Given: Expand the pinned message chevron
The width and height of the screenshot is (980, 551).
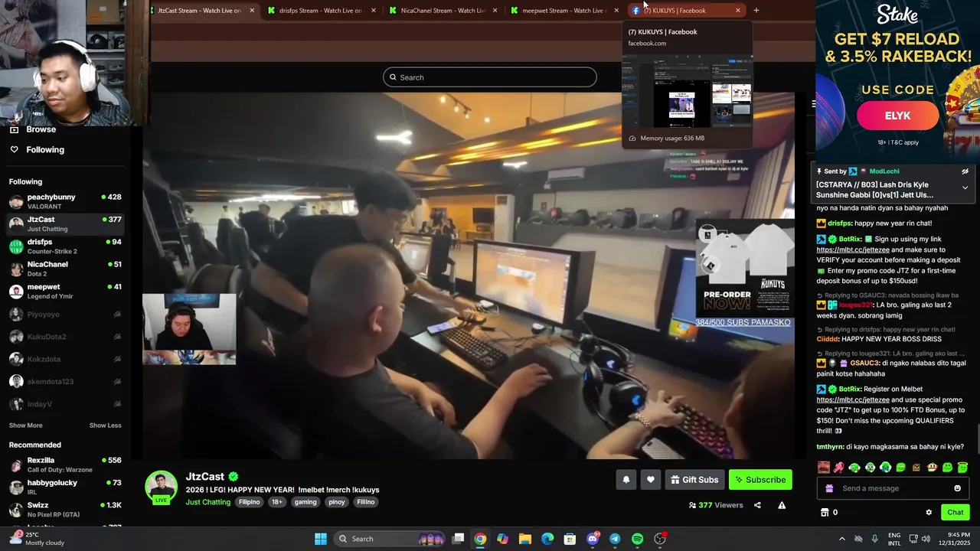Looking at the screenshot, I should point(965,187).
